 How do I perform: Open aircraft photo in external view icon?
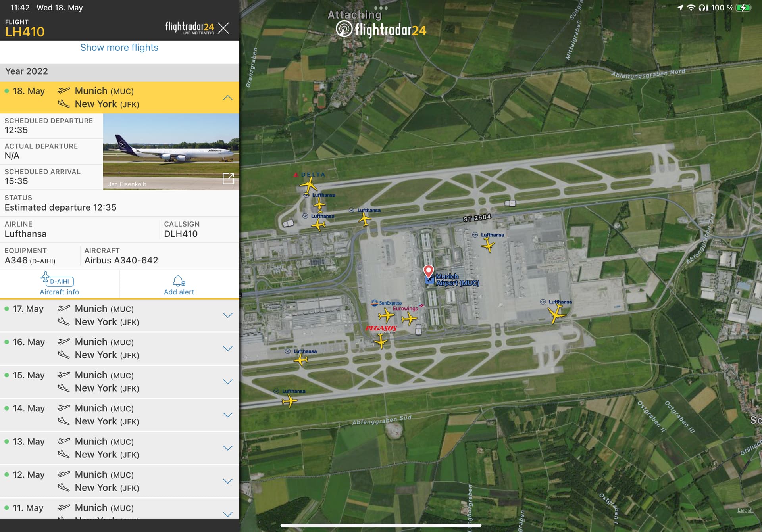coord(228,179)
